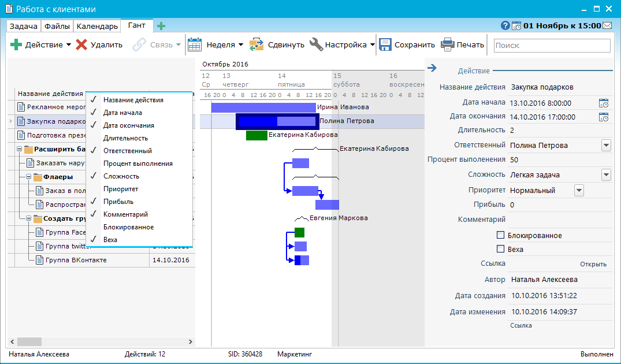
Task: Open the blue help question icon
Action: 505,26
